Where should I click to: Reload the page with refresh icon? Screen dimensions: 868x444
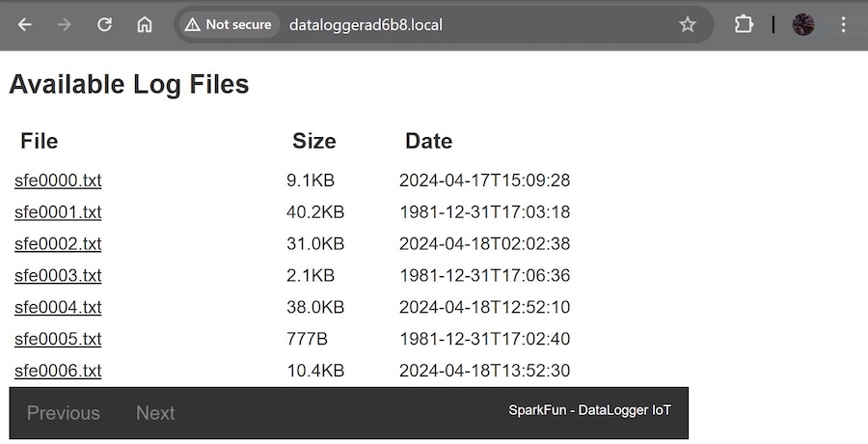pos(104,24)
